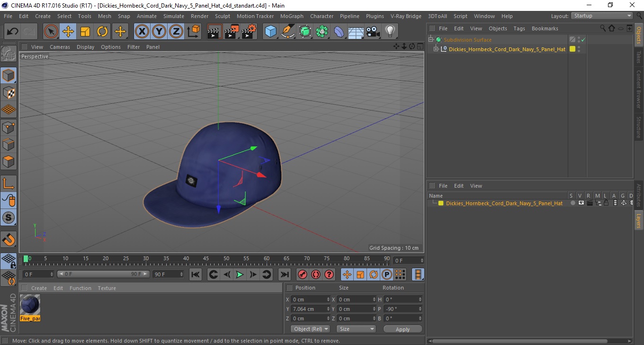
Task: Go to end of animation
Action: [284, 274]
